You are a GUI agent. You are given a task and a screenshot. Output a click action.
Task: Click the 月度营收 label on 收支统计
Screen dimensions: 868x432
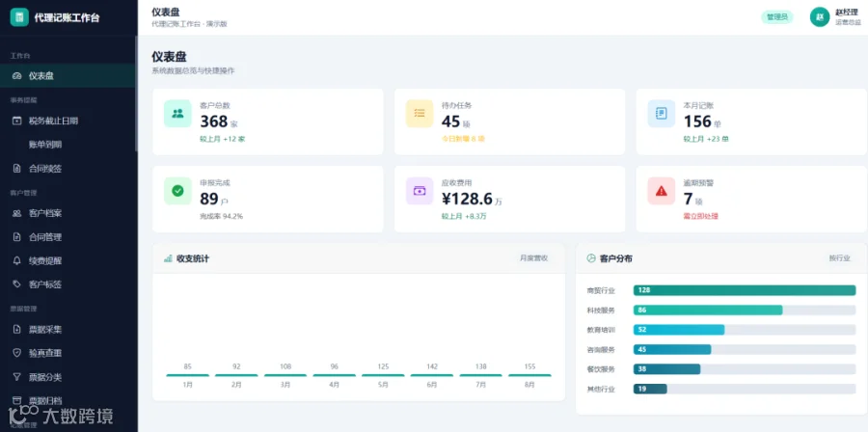[x=533, y=258]
